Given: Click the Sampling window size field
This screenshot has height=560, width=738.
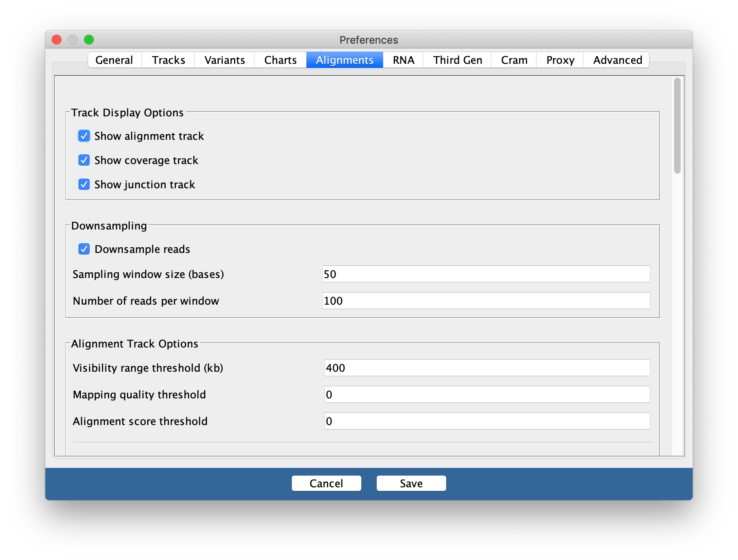Looking at the screenshot, I should coord(485,274).
